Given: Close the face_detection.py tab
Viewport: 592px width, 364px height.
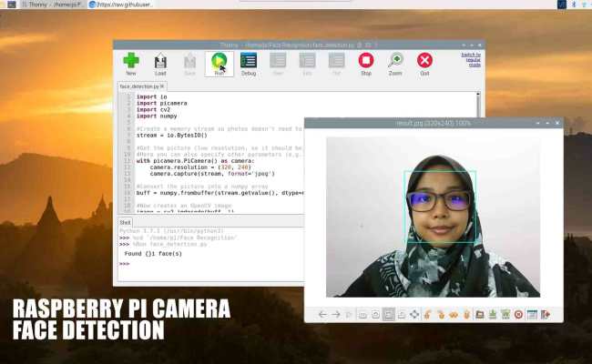Looking at the screenshot, I should [162, 86].
